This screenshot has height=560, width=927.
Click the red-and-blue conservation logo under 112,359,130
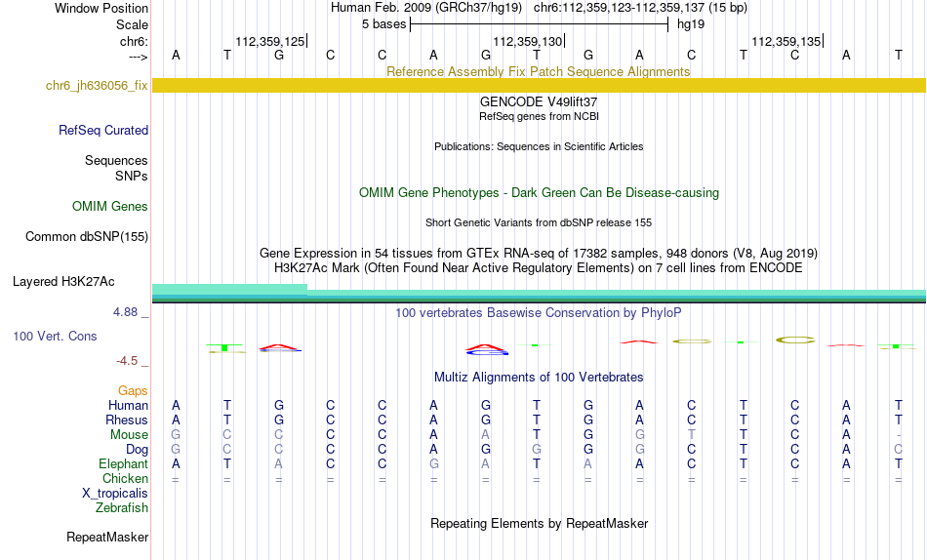point(486,349)
